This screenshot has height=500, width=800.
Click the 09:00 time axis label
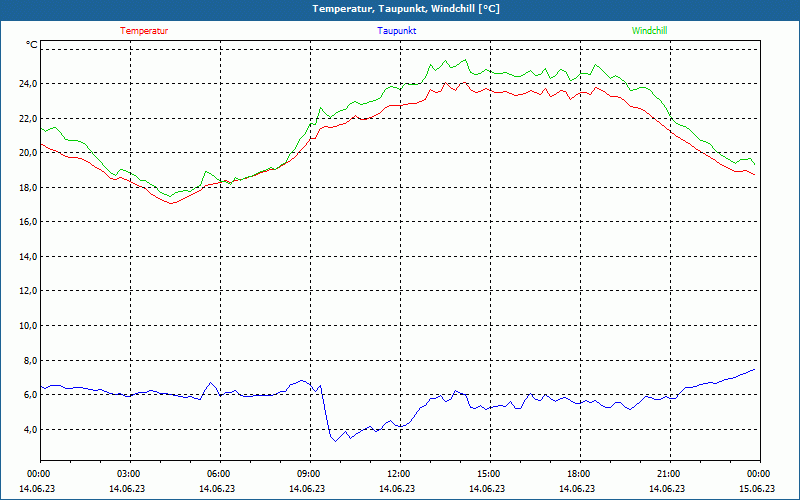click(310, 473)
